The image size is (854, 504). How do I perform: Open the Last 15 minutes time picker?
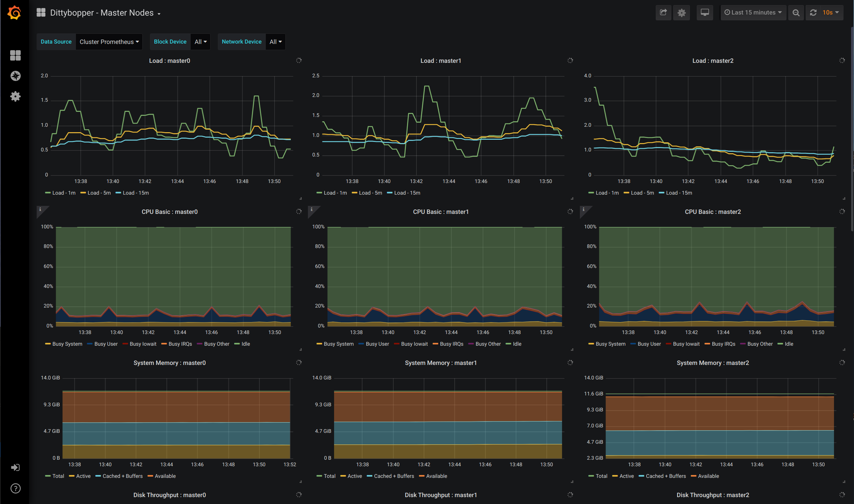(753, 13)
